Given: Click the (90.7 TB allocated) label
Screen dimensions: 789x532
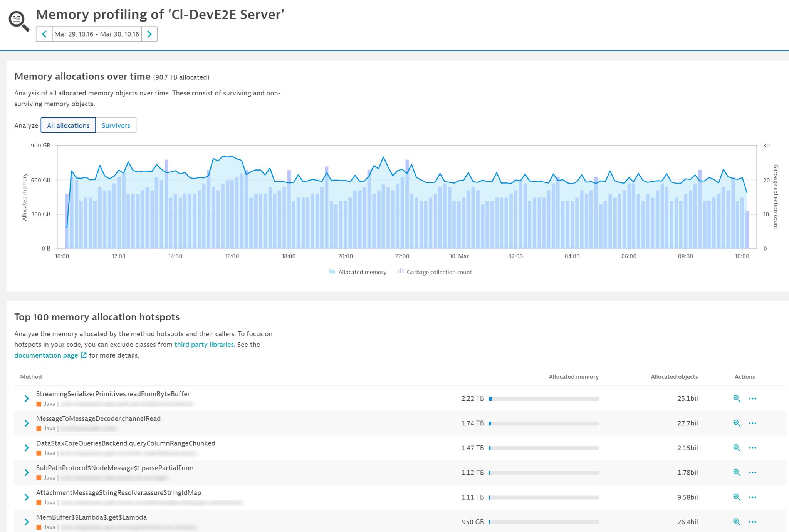Looking at the screenshot, I should (181, 77).
